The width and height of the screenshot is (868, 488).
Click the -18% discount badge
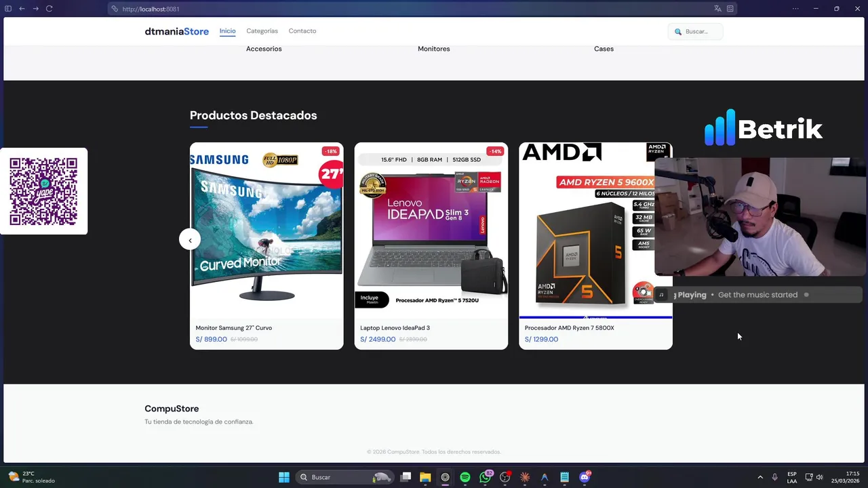coord(330,151)
